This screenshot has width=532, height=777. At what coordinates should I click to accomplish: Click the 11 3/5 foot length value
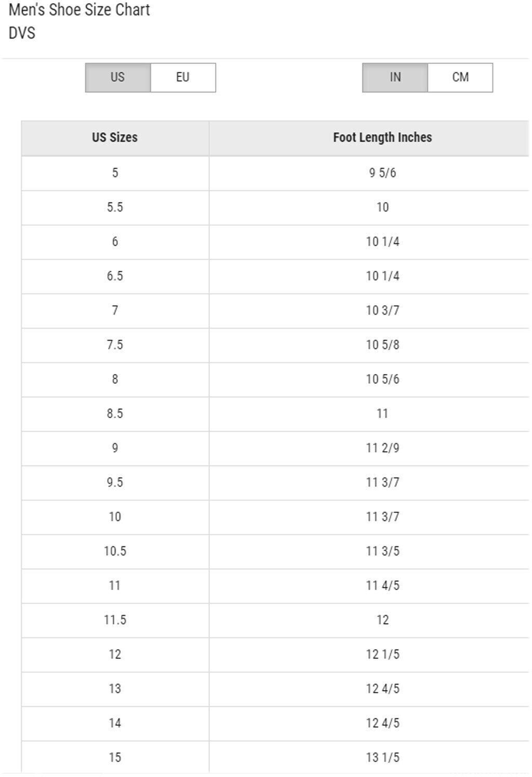coord(382,551)
